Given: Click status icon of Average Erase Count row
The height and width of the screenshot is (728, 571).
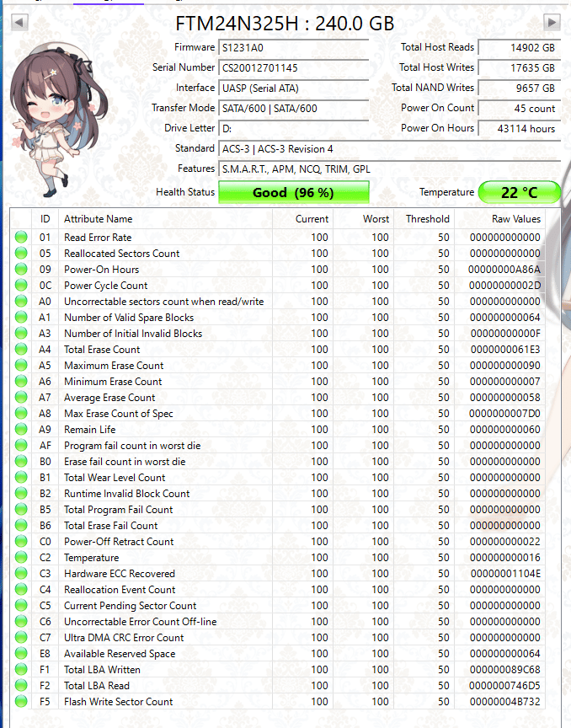Looking at the screenshot, I should 21,398.
